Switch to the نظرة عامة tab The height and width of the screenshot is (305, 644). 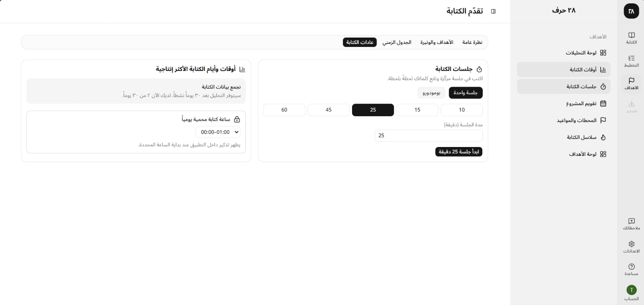(x=472, y=42)
